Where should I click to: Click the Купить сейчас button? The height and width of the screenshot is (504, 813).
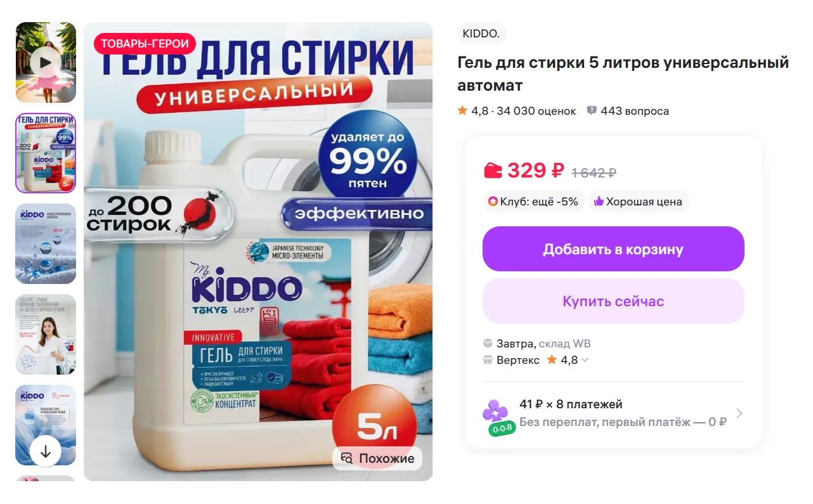pos(613,301)
